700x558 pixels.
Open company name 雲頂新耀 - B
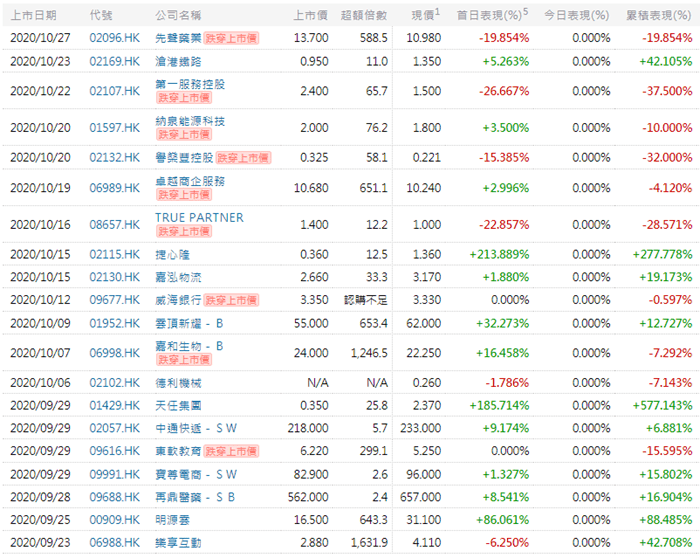coord(189,324)
